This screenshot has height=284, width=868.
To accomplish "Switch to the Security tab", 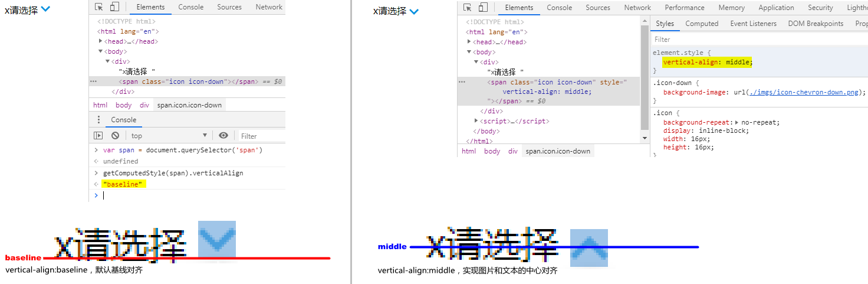I will (x=820, y=8).
